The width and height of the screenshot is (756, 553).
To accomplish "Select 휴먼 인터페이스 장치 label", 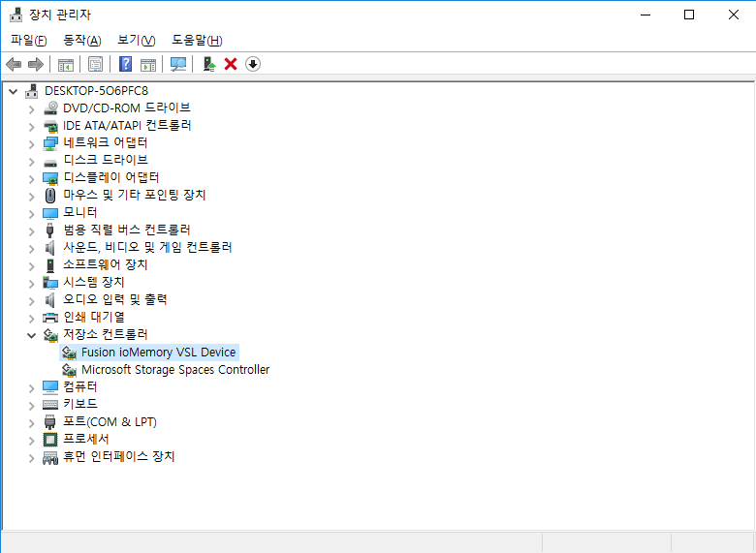I will click(119, 457).
